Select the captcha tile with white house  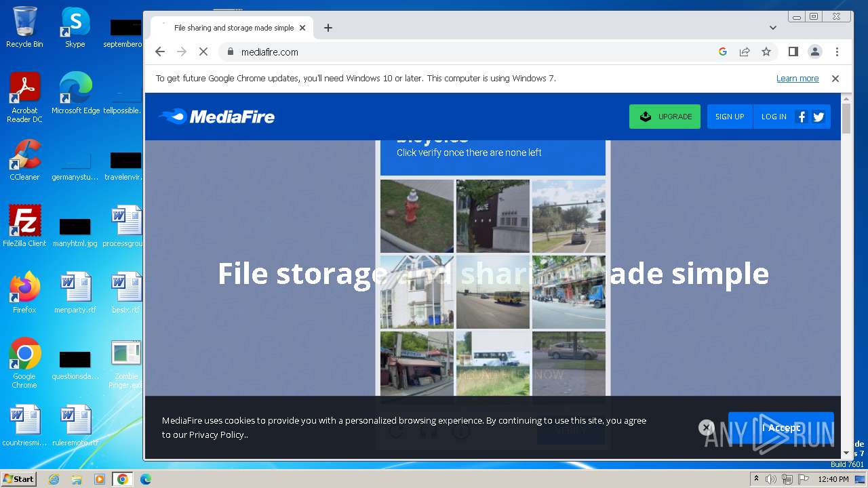pyautogui.click(x=417, y=292)
